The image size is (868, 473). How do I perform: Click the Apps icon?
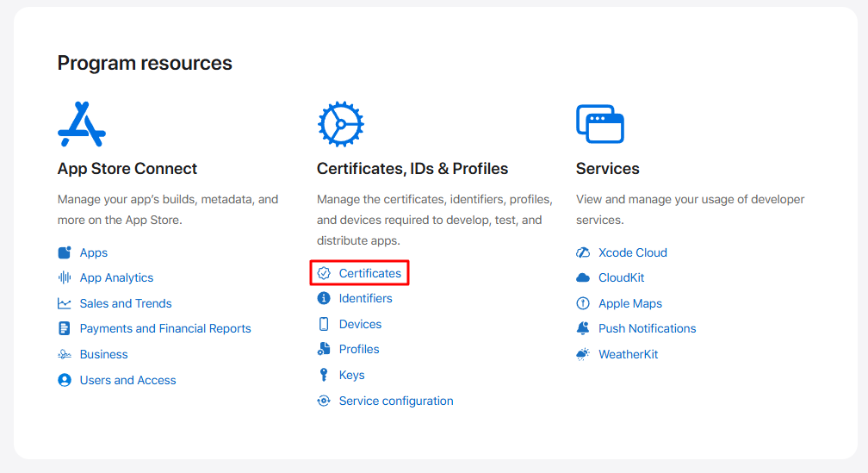click(65, 252)
